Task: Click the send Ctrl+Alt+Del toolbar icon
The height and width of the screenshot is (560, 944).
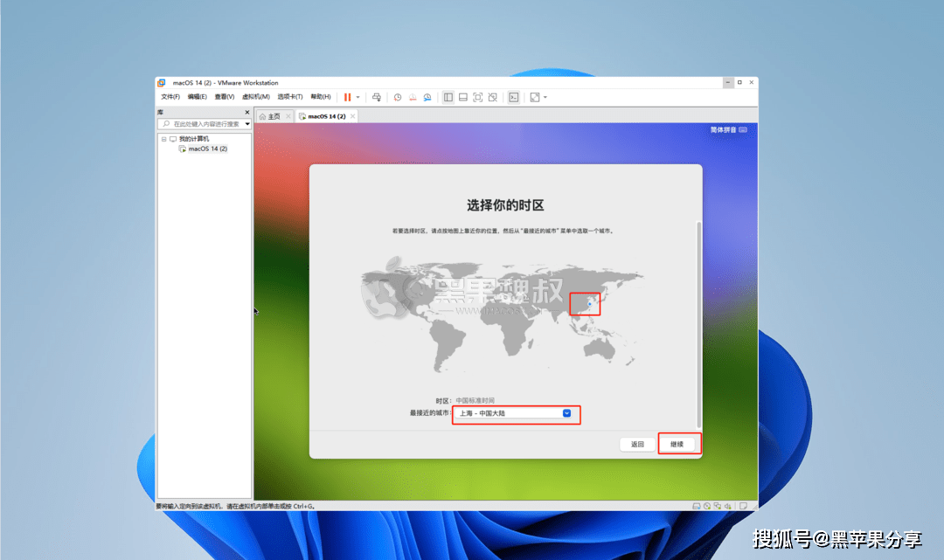Action: [376, 97]
